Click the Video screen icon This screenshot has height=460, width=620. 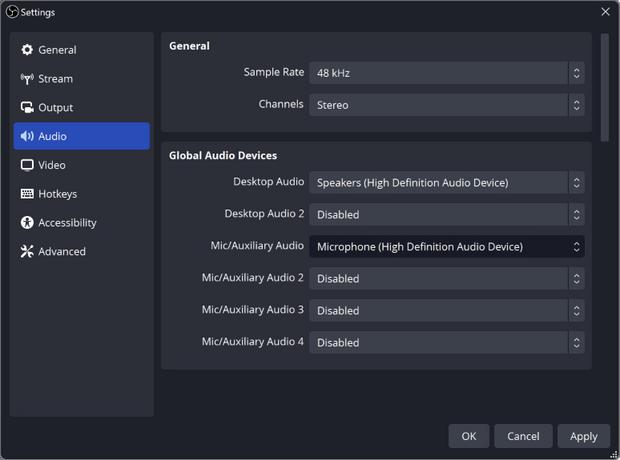[x=27, y=165]
